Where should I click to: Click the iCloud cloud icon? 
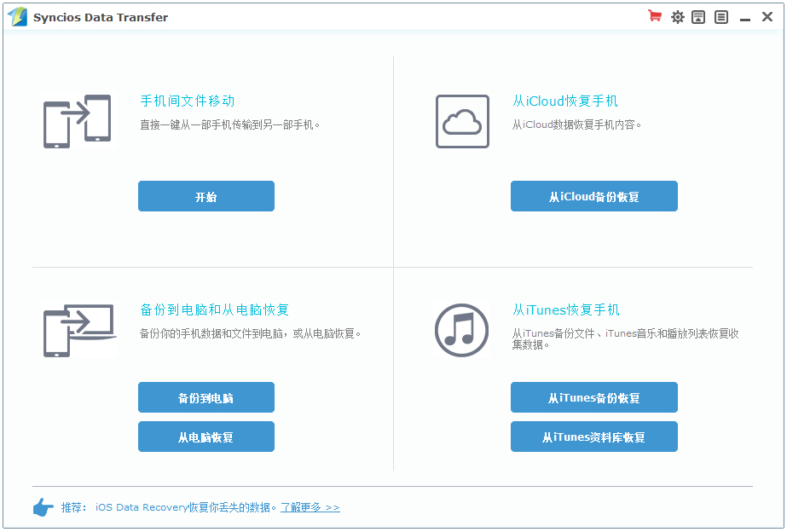click(462, 120)
